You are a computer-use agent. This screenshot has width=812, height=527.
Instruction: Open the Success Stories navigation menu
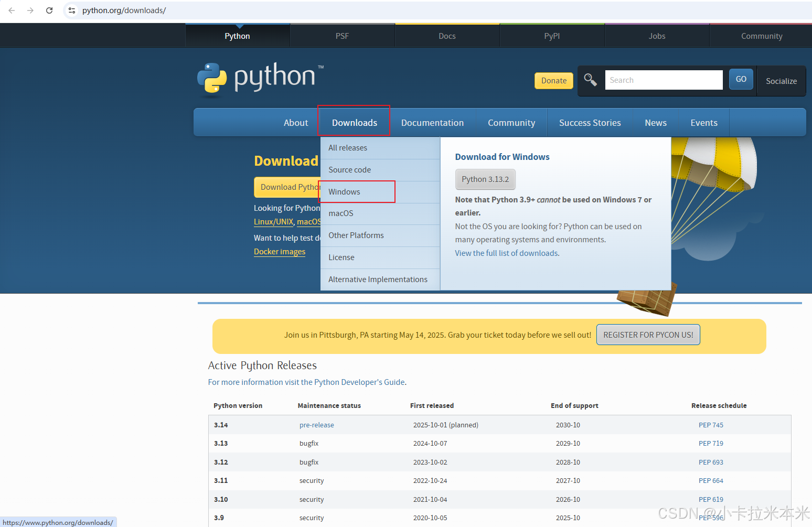pos(590,123)
